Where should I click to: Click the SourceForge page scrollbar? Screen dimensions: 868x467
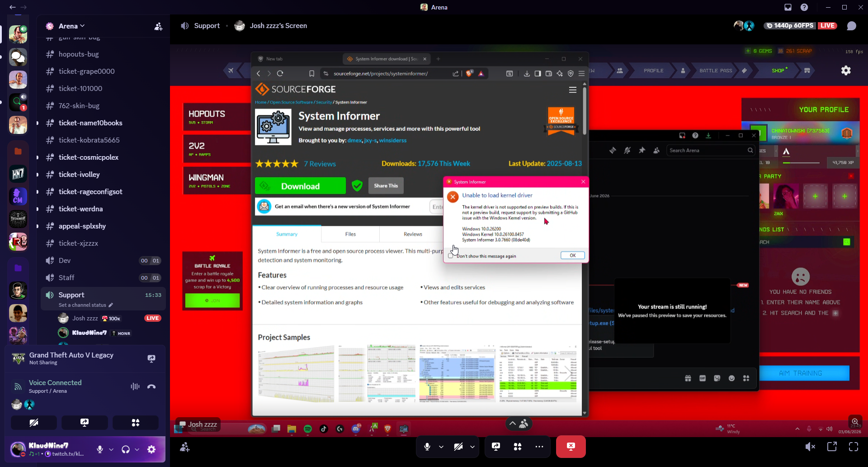coord(585,111)
